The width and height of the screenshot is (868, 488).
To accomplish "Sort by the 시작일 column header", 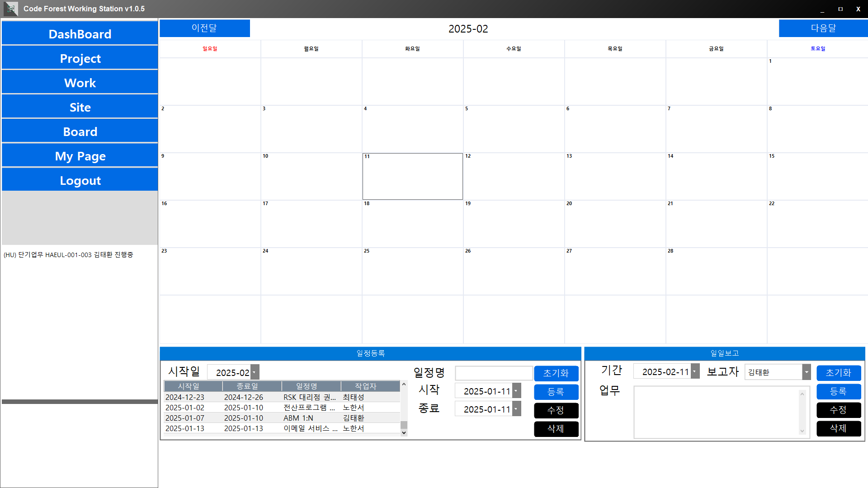I will [193, 386].
